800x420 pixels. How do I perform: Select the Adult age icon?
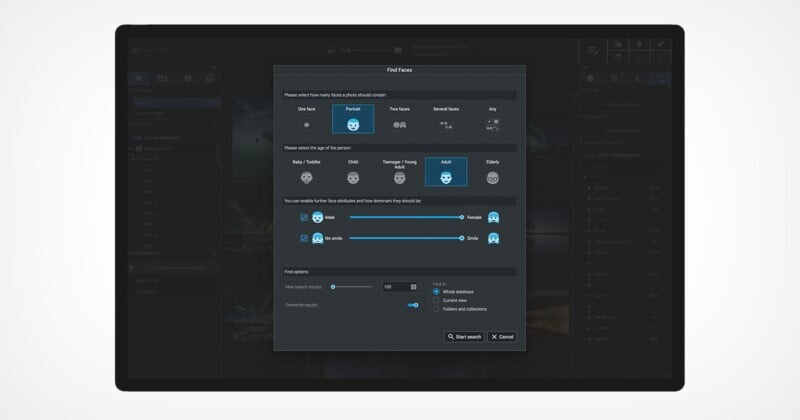[446, 177]
